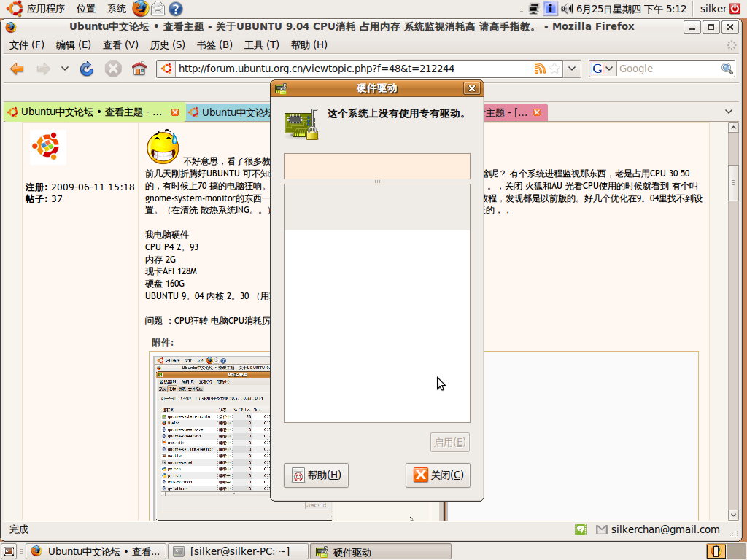This screenshot has width=747, height=560.
Task: Open the 帮助 (H) menu in Firefox
Action: [x=309, y=44]
